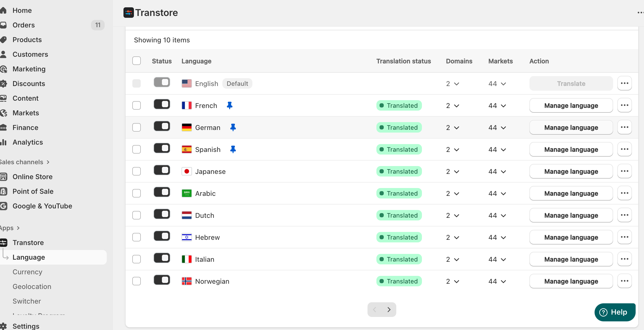Screen dimensions: 644x330
Task: Open the three-dot menu for Japanese row
Action: 624,171
